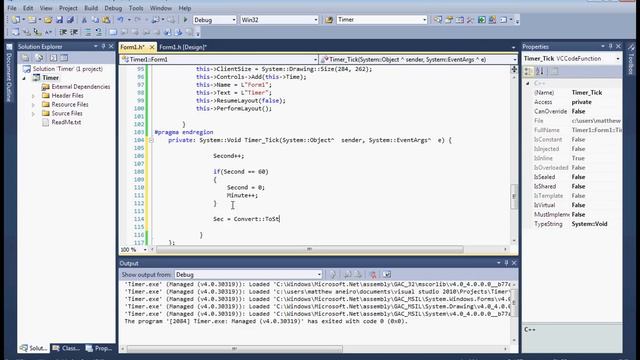The height and width of the screenshot is (360, 640).
Task: Click the Save All icon
Action: (x=70, y=20)
